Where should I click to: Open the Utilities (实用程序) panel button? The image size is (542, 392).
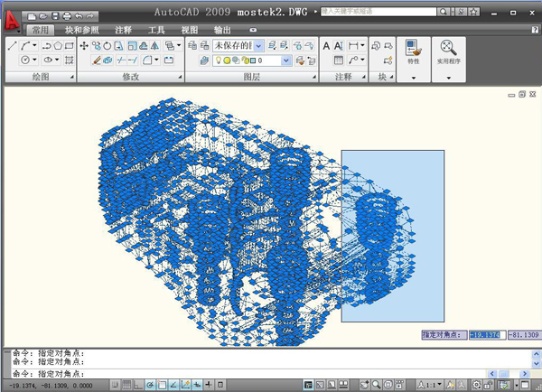[448, 51]
